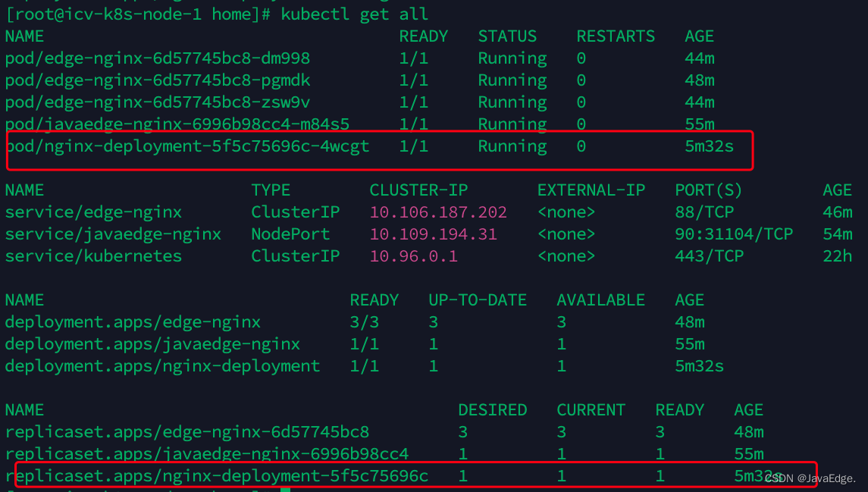Select the RESTARTS column header

[x=615, y=36]
